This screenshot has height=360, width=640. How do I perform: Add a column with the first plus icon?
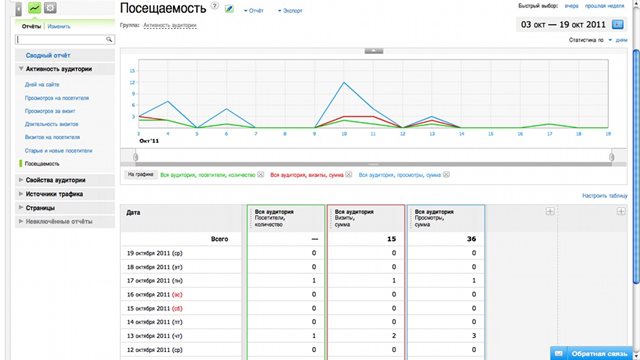550,211
